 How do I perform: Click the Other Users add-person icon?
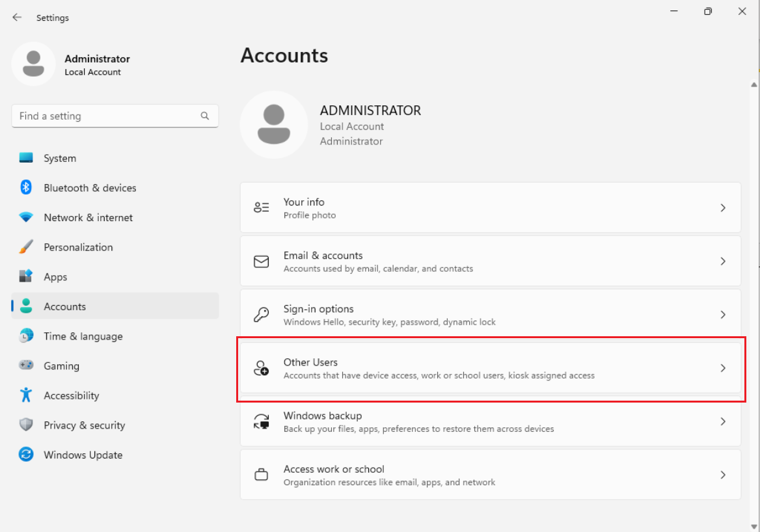tap(262, 368)
